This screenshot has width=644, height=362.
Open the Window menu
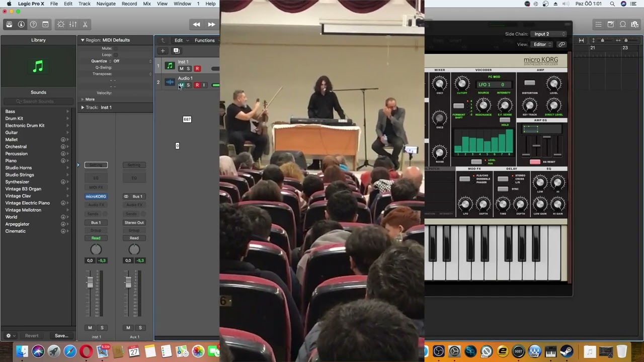click(x=182, y=4)
